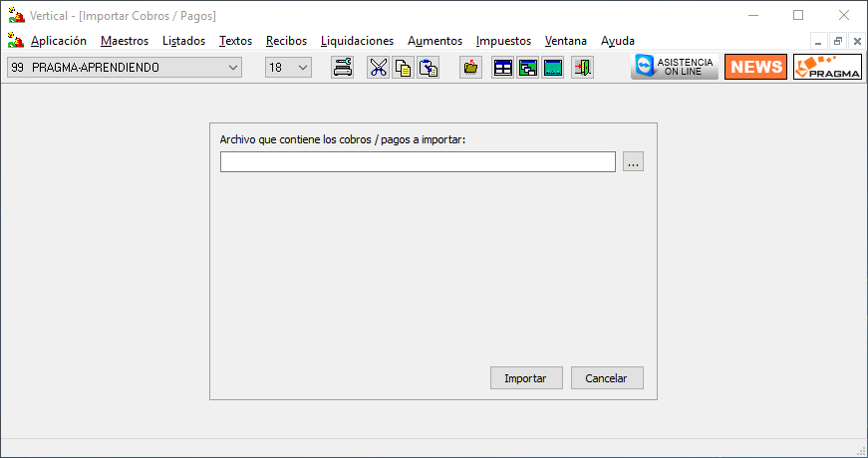Click the cascade windows icon
The image size is (868, 458).
[527, 68]
